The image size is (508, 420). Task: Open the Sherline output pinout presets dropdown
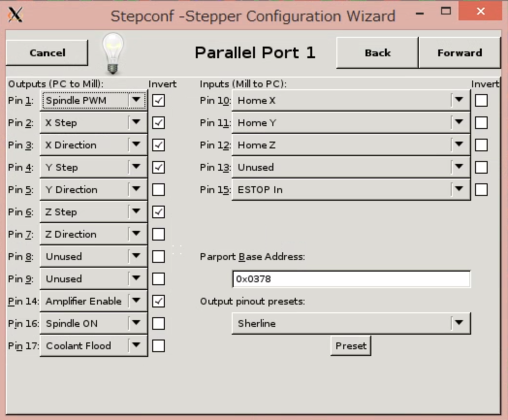pos(351,323)
